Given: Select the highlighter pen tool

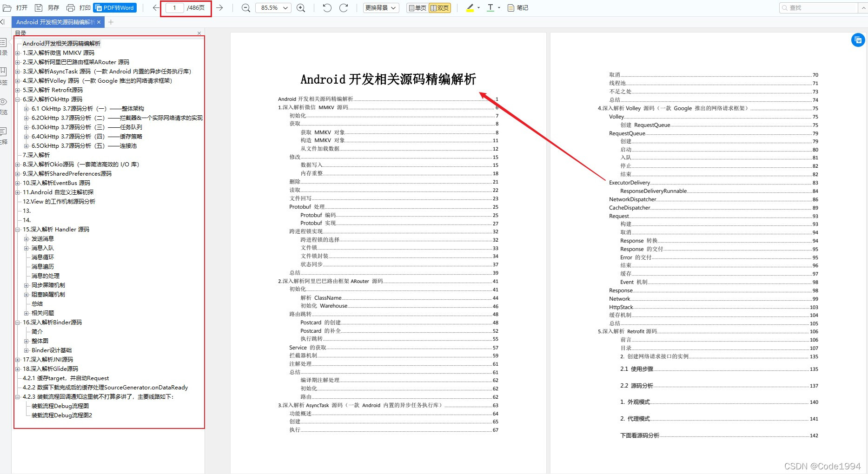Looking at the screenshot, I should coord(470,8).
